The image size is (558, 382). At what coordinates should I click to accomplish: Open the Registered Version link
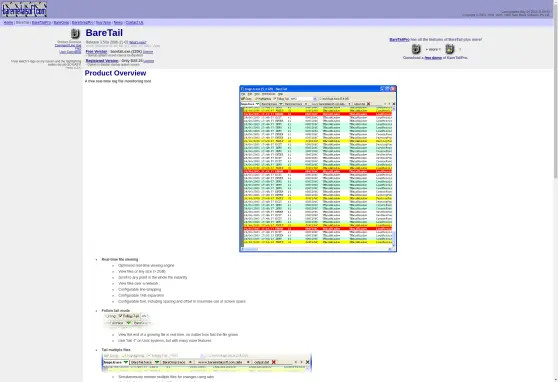pyautogui.click(x=102, y=61)
